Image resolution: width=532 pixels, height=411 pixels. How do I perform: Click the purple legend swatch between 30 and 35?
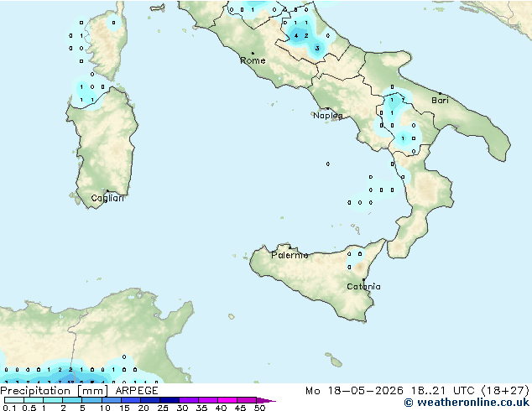(189, 400)
